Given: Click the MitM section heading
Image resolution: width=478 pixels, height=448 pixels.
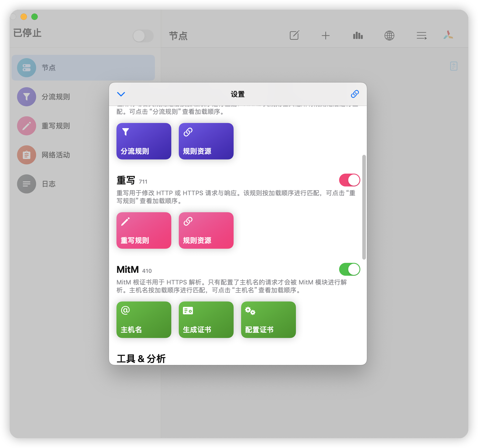Looking at the screenshot, I should [128, 269].
